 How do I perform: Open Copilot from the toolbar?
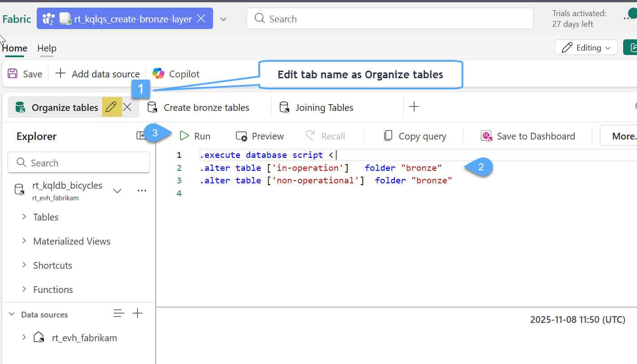tap(176, 74)
